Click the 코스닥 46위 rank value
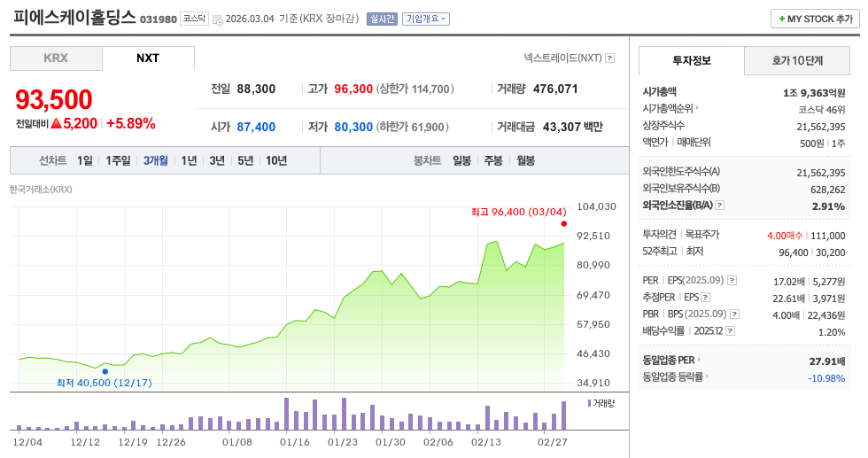 [x=822, y=110]
